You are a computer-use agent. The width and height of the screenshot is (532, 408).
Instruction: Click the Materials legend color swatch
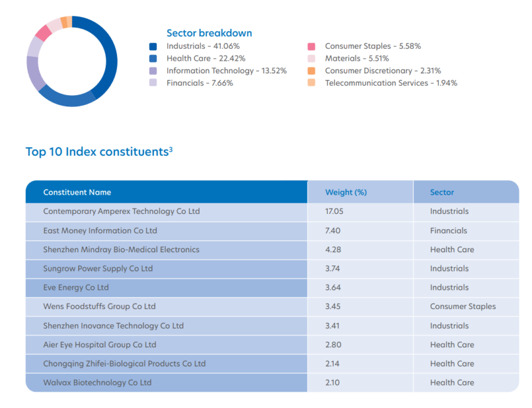(x=312, y=59)
